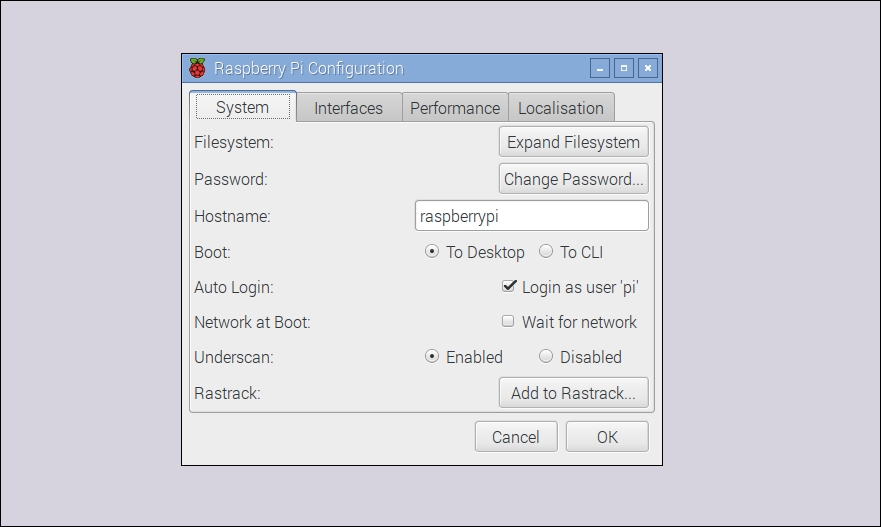881x527 pixels.
Task: Click into the Hostname text field
Action: [x=532, y=216]
